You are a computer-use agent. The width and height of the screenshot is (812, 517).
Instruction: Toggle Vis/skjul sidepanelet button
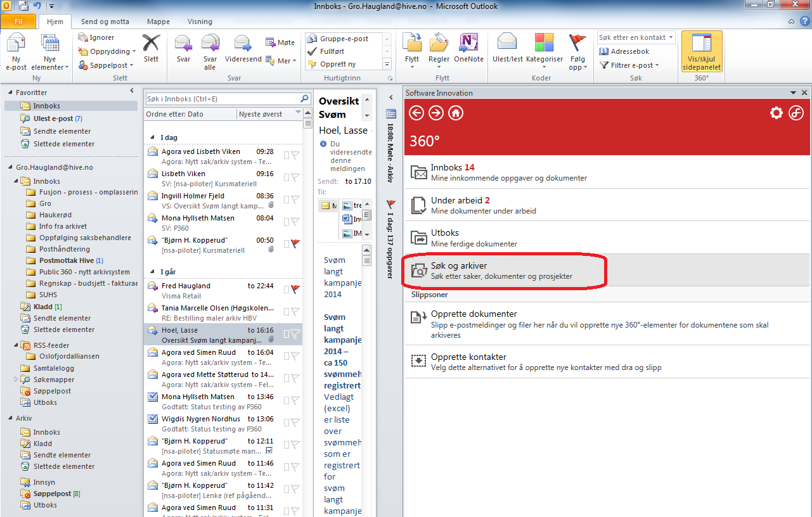click(x=700, y=52)
